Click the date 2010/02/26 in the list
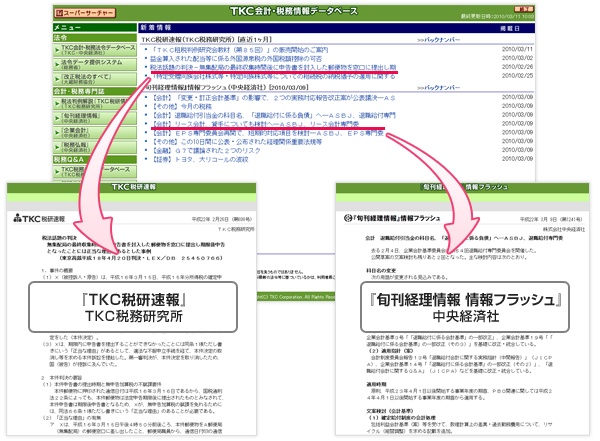Viewport: 600px width, 441px height. click(x=517, y=67)
